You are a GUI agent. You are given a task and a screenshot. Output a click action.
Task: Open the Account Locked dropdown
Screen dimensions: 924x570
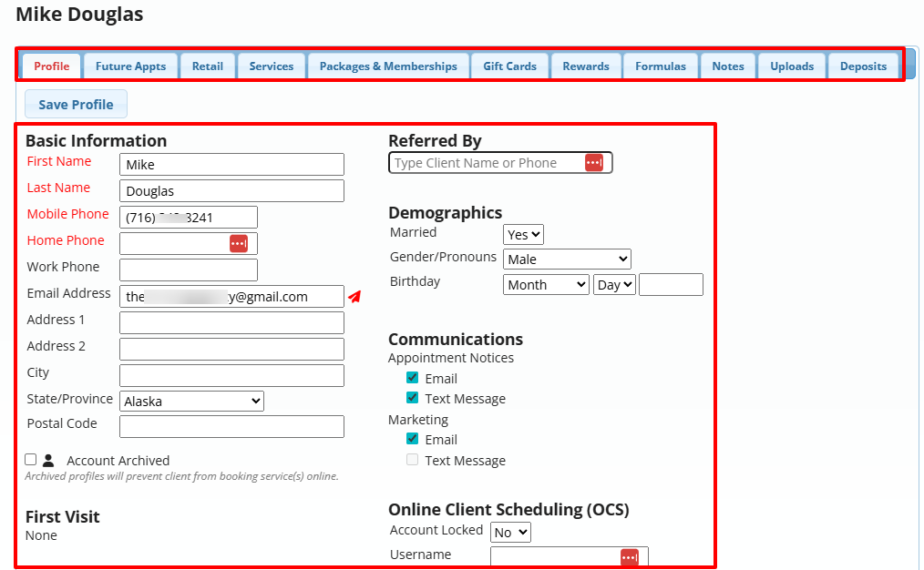click(x=510, y=533)
